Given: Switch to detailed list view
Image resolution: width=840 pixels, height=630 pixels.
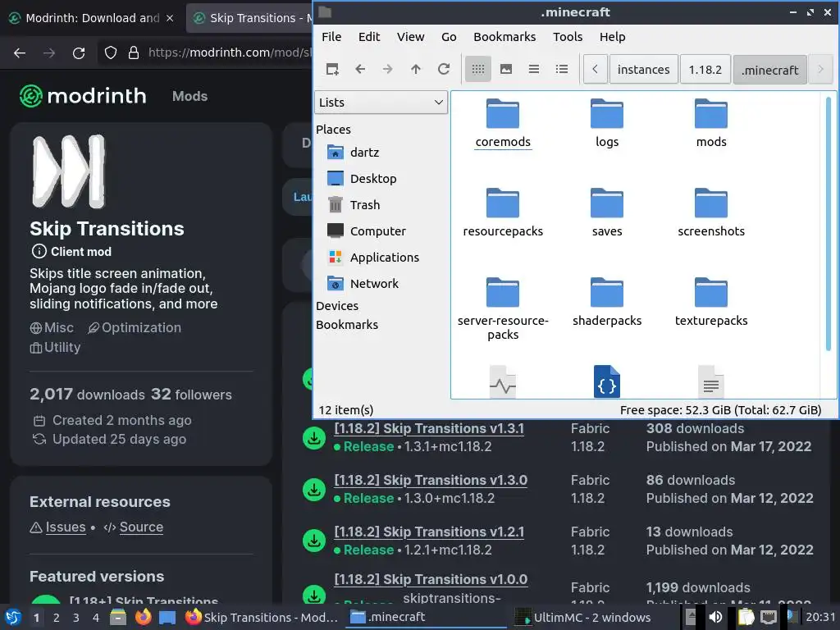Looking at the screenshot, I should point(561,69).
